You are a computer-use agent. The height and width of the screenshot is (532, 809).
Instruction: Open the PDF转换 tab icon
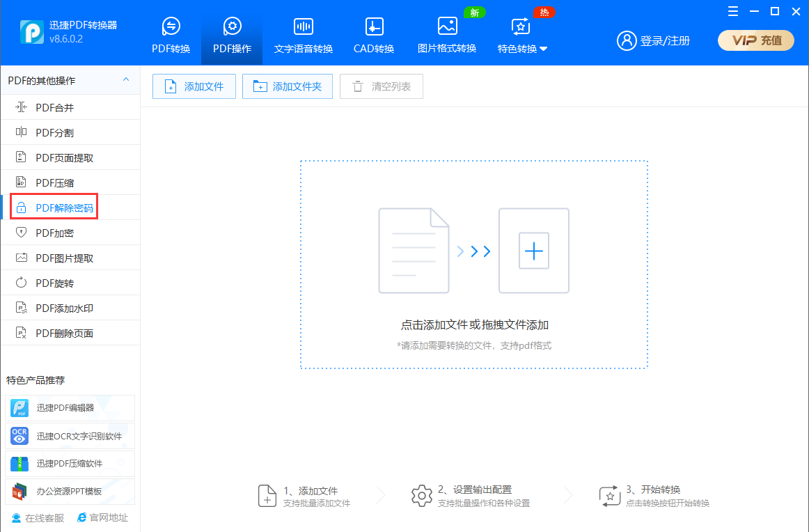coord(171,27)
